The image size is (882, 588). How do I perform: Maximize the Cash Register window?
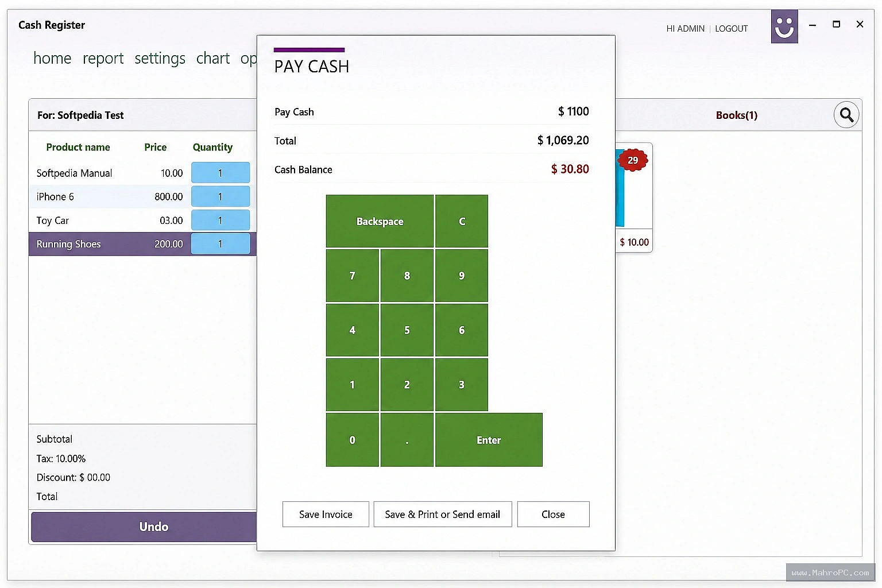(836, 25)
